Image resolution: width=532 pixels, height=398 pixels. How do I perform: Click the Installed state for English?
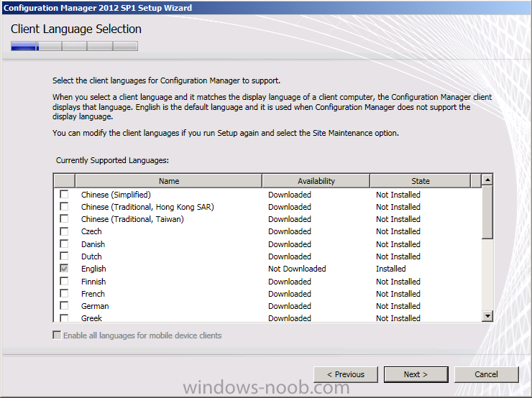390,269
